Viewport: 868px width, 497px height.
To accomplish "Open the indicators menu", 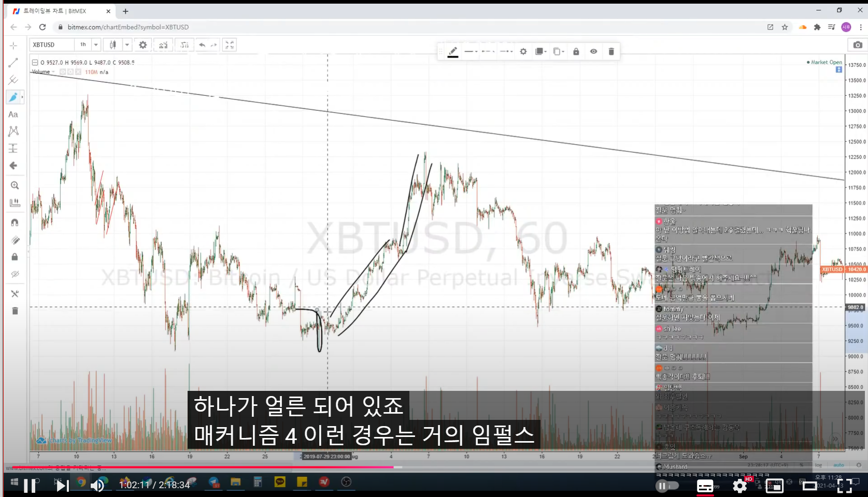I will (x=163, y=45).
